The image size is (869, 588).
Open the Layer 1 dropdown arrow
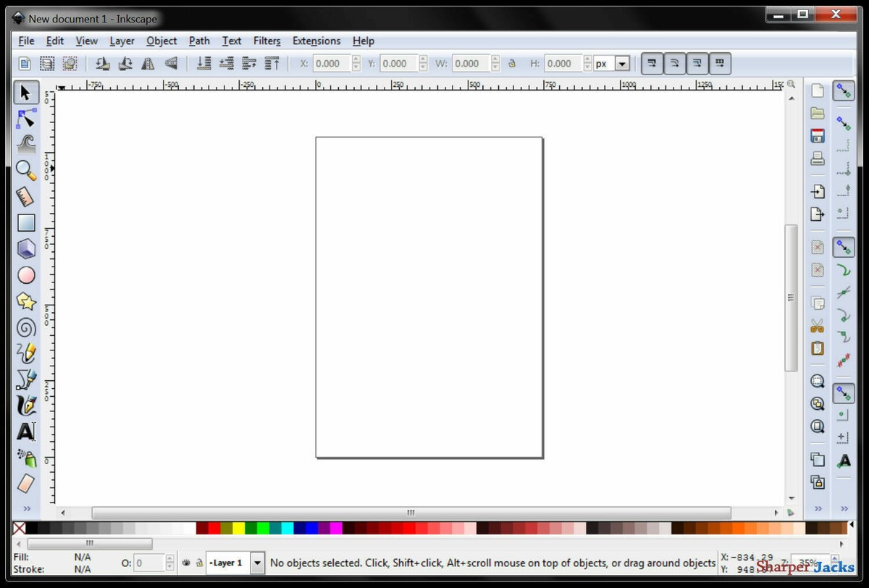coord(257,563)
